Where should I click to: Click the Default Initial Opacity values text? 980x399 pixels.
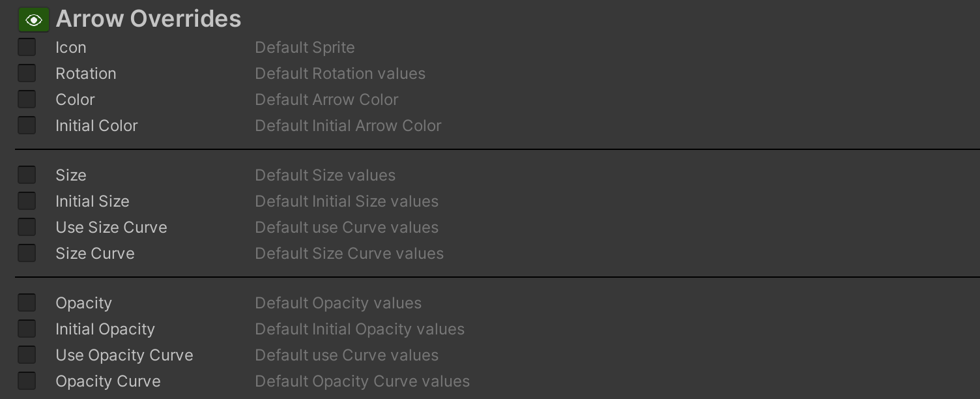[x=360, y=329]
